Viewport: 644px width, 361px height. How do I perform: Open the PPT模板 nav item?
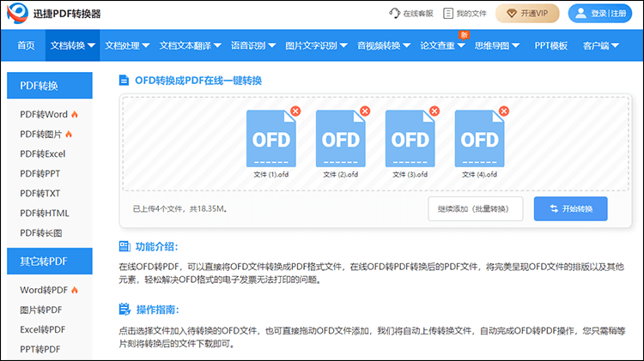pyautogui.click(x=550, y=45)
